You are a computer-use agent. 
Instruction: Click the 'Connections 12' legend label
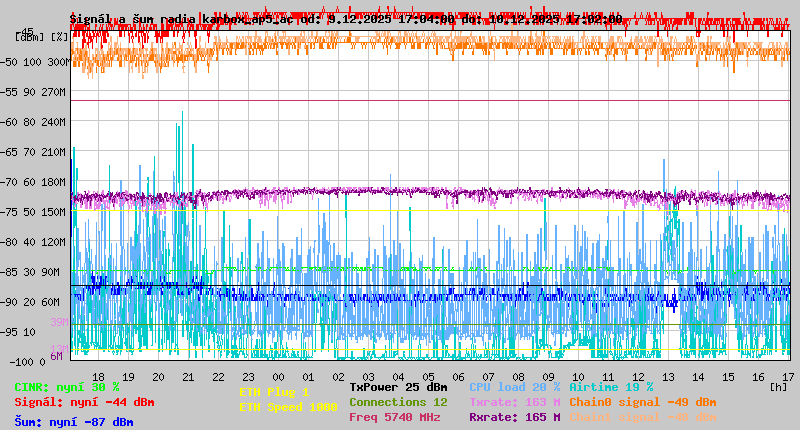point(398,402)
